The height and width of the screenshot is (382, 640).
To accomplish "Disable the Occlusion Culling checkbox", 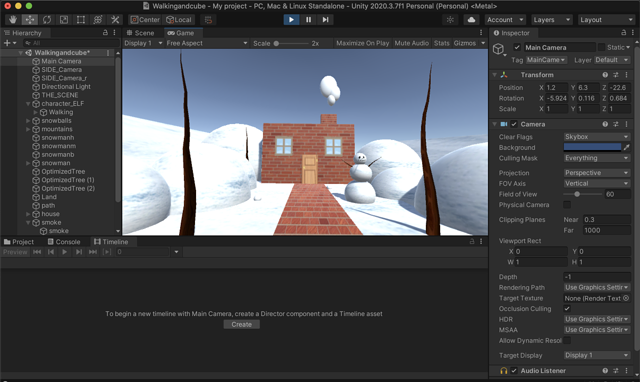I will [567, 309].
